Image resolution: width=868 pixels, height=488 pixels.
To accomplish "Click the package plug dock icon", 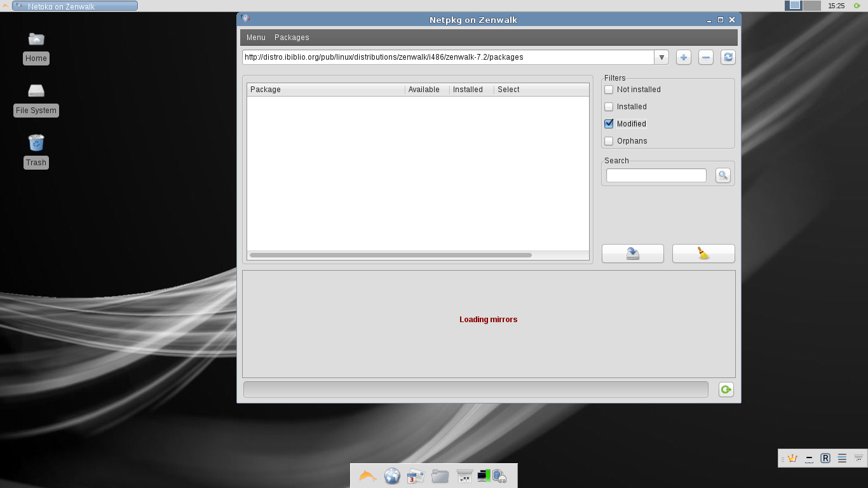I will (x=499, y=476).
